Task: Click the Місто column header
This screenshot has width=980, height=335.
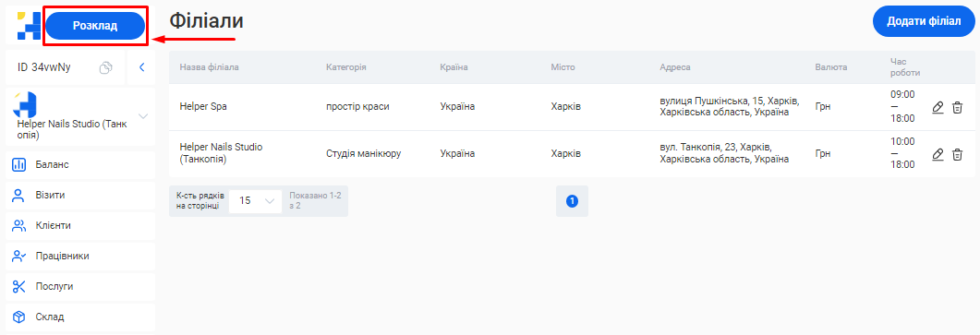Action: [563, 66]
